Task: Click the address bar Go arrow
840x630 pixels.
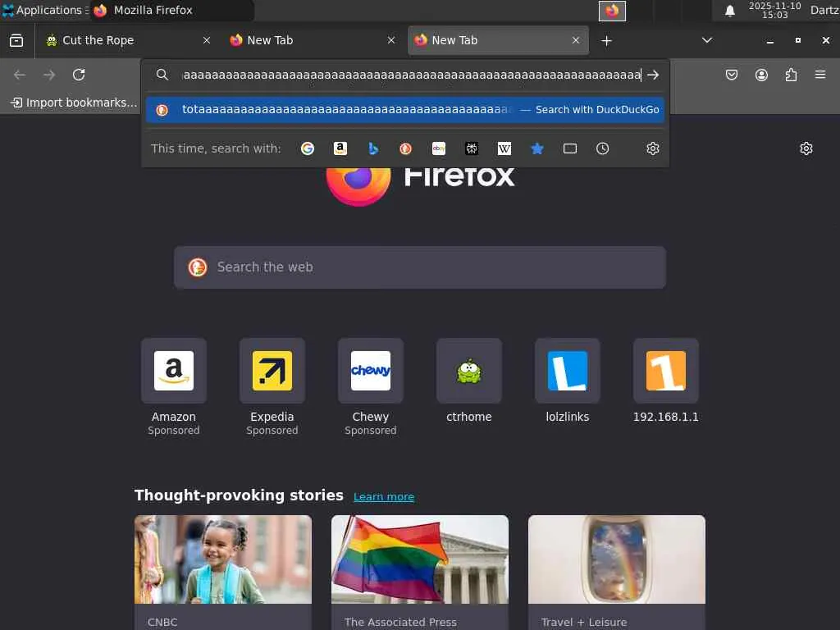Action: tap(652, 75)
